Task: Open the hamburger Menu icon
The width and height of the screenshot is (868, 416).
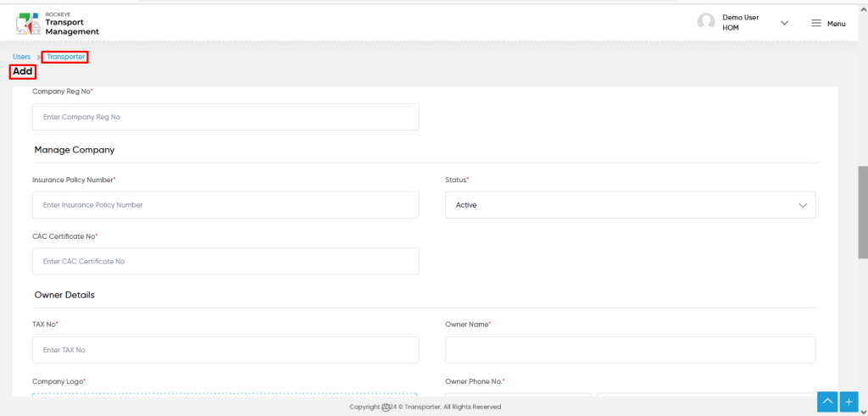Action: coord(816,23)
